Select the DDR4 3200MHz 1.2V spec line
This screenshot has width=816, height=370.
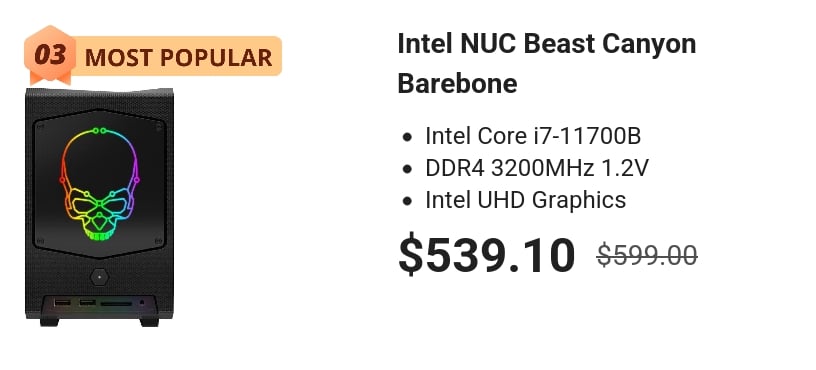[x=537, y=168]
